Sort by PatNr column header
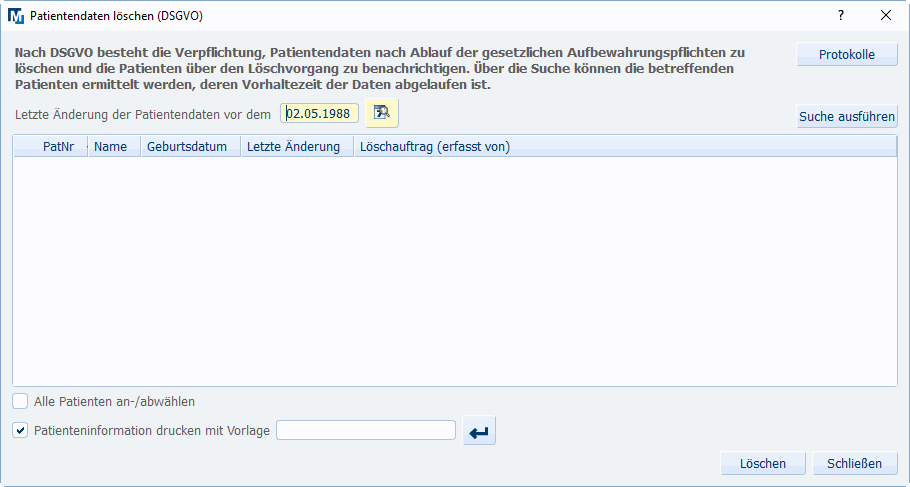The width and height of the screenshot is (910, 487). click(x=51, y=146)
